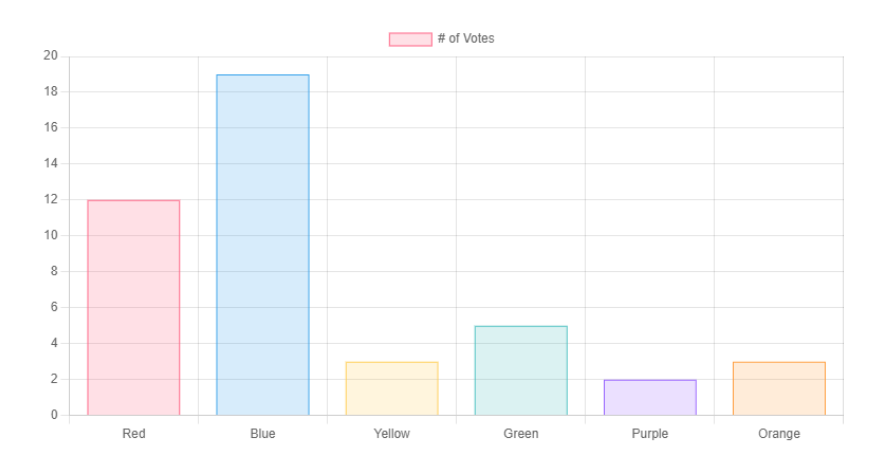883x468 pixels.
Task: Select the y-axis tick label 18
Action: pyautogui.click(x=51, y=92)
